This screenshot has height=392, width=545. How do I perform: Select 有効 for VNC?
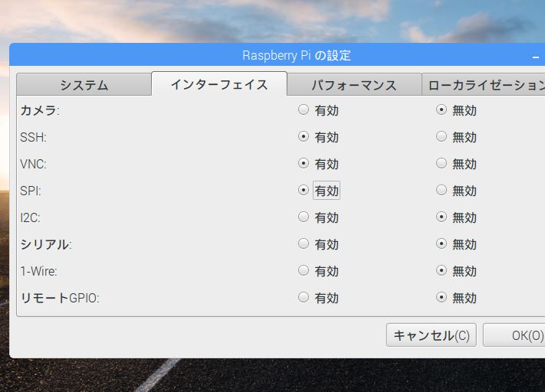(x=304, y=164)
